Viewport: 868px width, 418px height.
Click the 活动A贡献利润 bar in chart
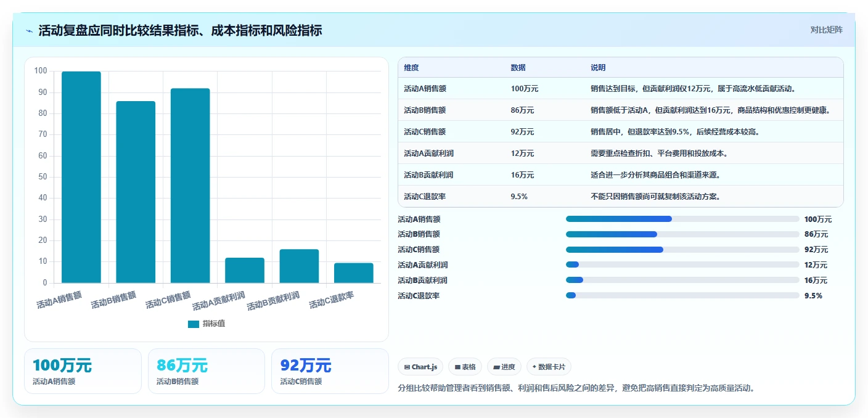[x=245, y=270]
